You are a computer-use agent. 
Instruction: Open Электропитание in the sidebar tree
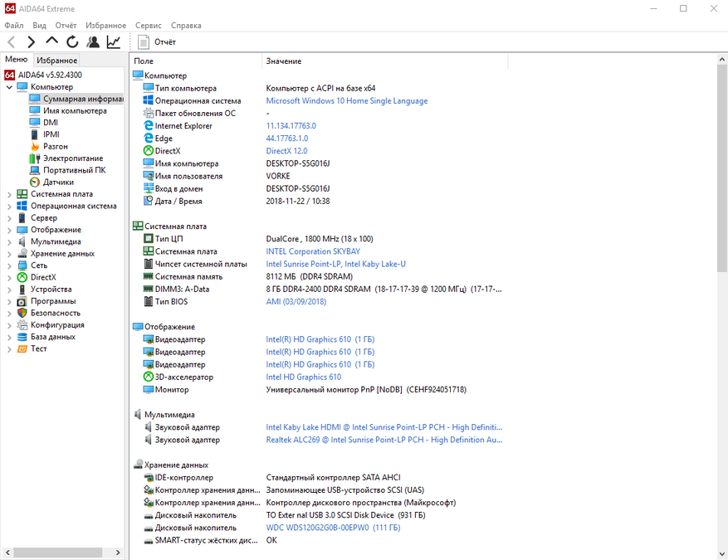(x=73, y=158)
